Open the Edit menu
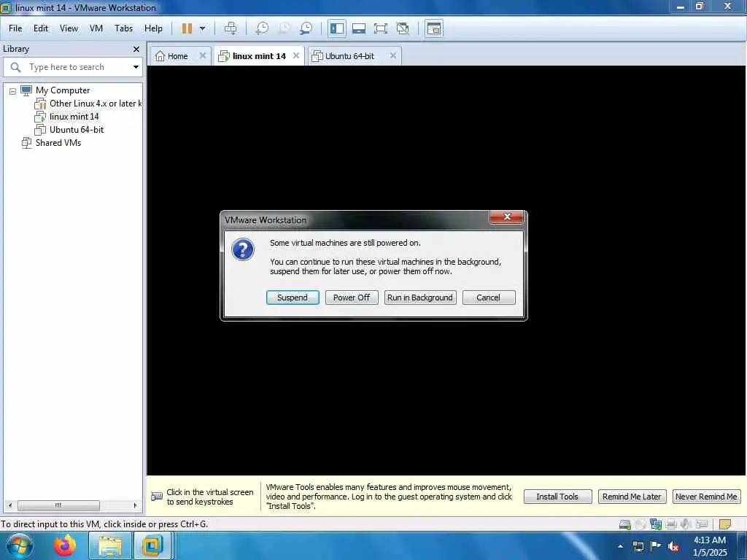The width and height of the screenshot is (747, 560). tap(41, 28)
